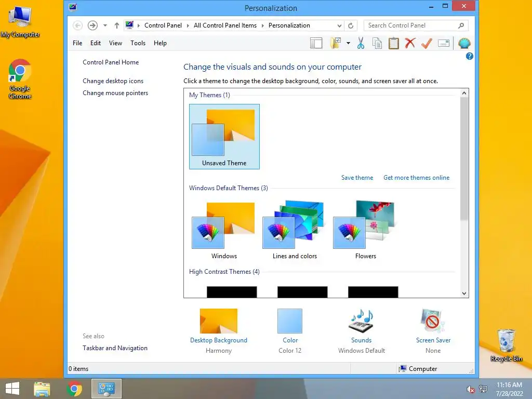Open the recent locations dropdown arrow
The width and height of the screenshot is (532, 399).
point(105,25)
